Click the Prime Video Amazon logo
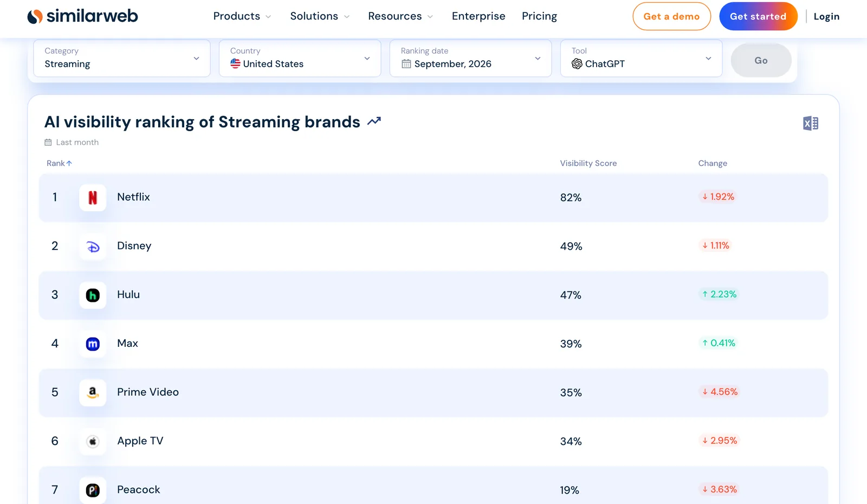The image size is (867, 504). coord(93,393)
